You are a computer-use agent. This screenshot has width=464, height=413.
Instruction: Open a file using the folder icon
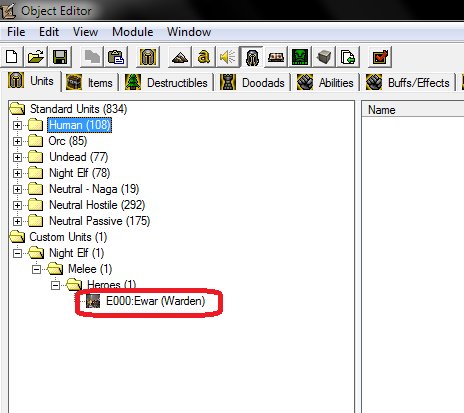tap(36, 57)
